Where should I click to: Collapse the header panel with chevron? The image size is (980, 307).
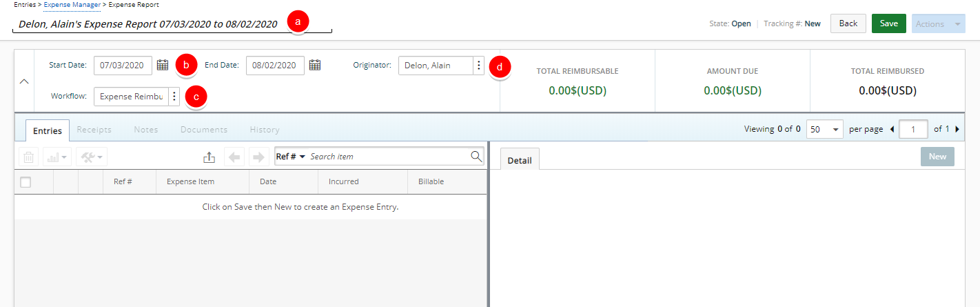[x=24, y=81]
